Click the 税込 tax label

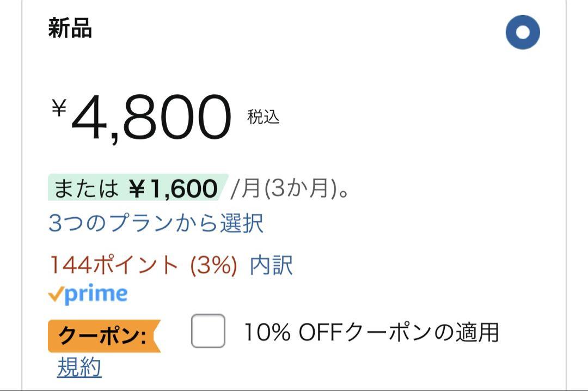point(264,117)
